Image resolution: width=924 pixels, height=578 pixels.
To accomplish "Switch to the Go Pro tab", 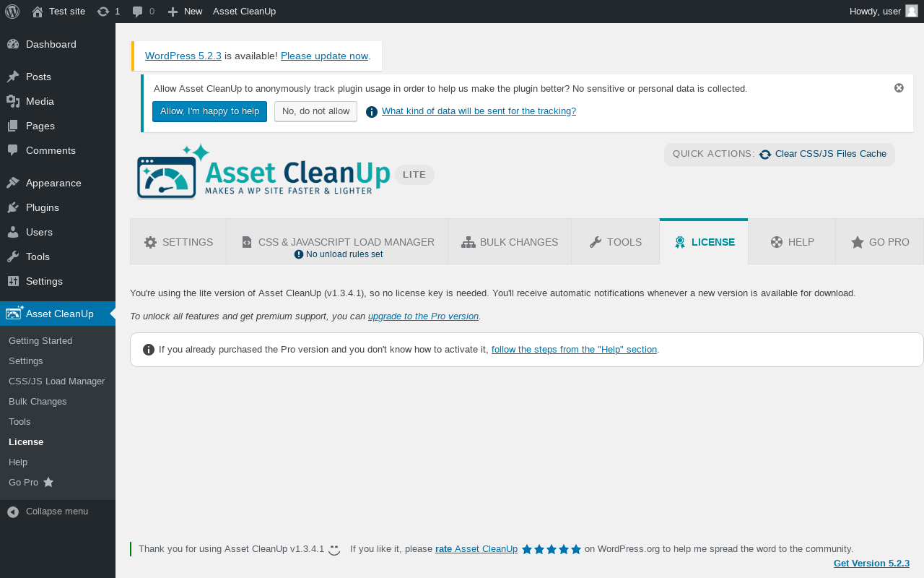I will click(880, 242).
